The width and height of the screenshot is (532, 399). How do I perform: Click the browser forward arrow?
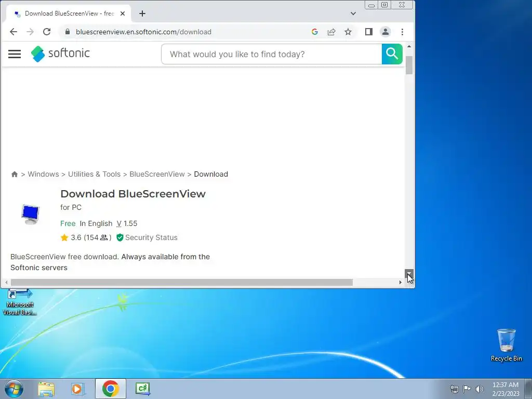[30, 32]
